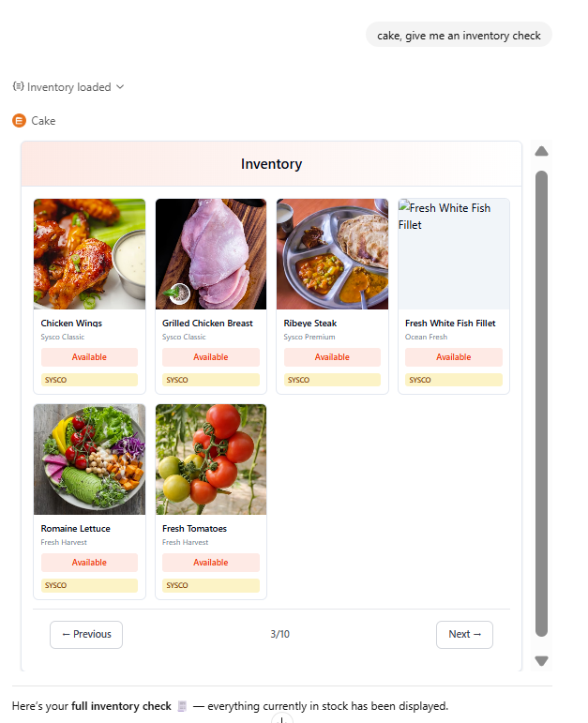Select the Ribeye Steak thumbnail
Viewport: 588px width, 723px height.
(x=332, y=253)
